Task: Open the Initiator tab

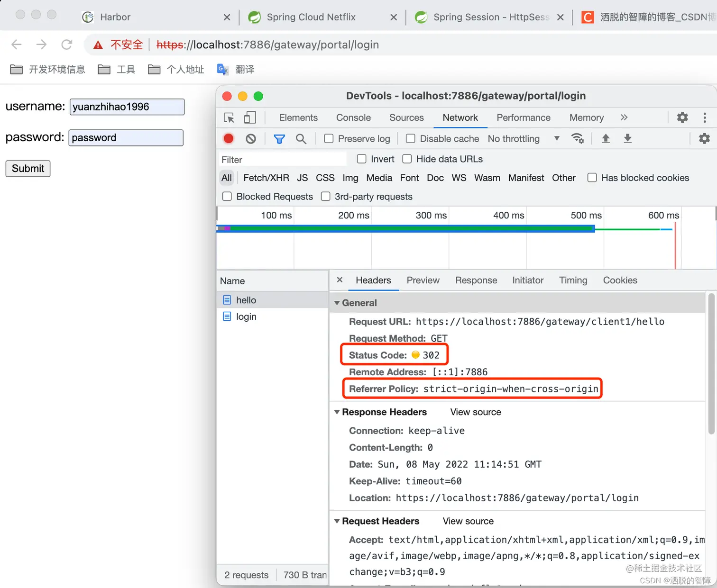Action: [528, 280]
